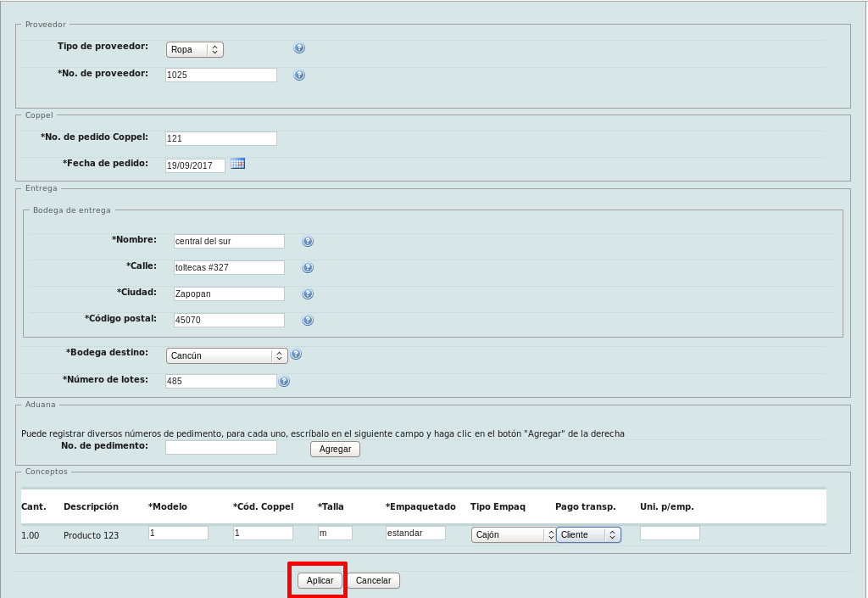Open calendar picker for Fecha de pedido
Viewport: 868px width, 598px height.
pyautogui.click(x=237, y=164)
